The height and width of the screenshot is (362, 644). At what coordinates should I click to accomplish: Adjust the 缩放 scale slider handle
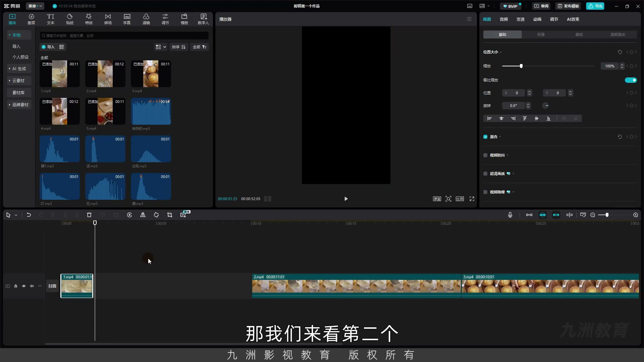pyautogui.click(x=521, y=66)
